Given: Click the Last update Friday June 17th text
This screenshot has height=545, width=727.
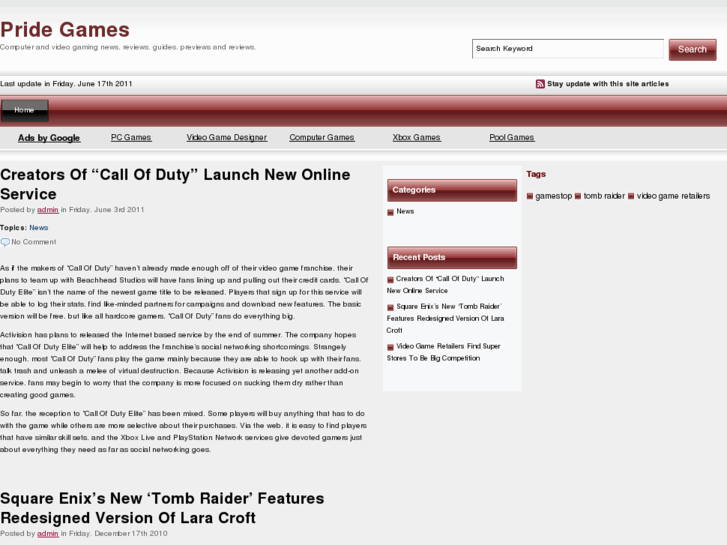Looking at the screenshot, I should pyautogui.click(x=66, y=84).
